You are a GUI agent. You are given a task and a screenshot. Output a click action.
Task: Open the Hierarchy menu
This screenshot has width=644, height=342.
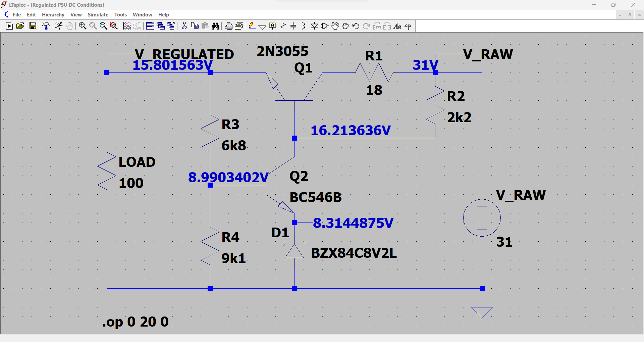point(53,15)
